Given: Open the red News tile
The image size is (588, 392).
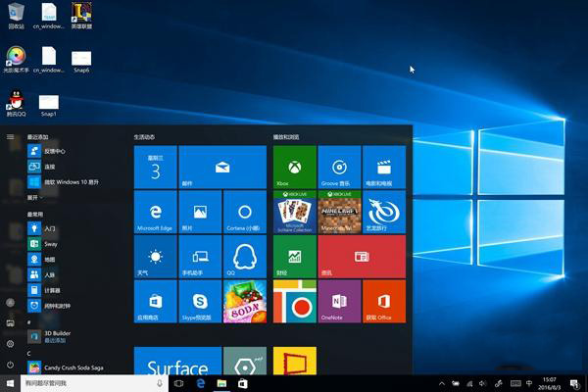Looking at the screenshot, I should [x=362, y=257].
